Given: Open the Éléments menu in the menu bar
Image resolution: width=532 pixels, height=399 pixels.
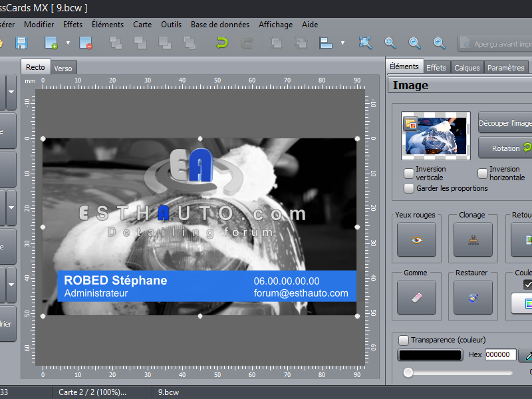Looking at the screenshot, I should pos(108,25).
